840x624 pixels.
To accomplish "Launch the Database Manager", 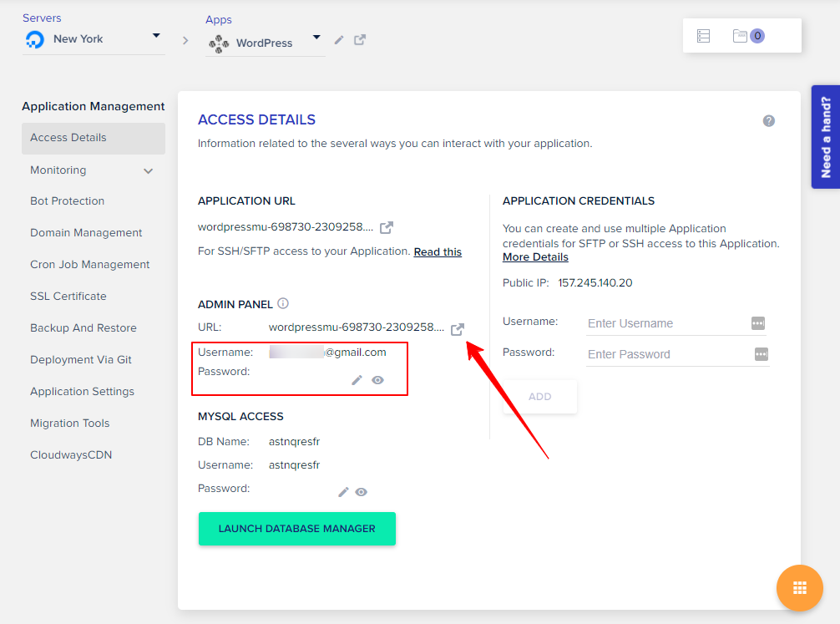I will [296, 529].
